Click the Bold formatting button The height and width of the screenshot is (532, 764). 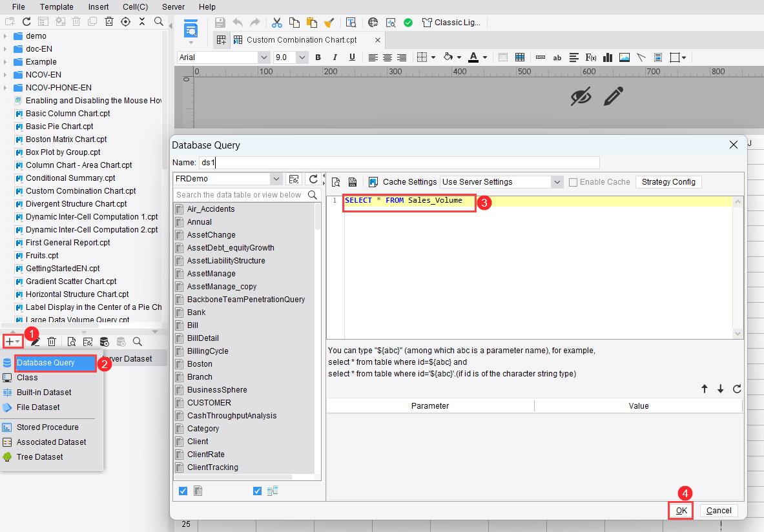[x=318, y=57]
